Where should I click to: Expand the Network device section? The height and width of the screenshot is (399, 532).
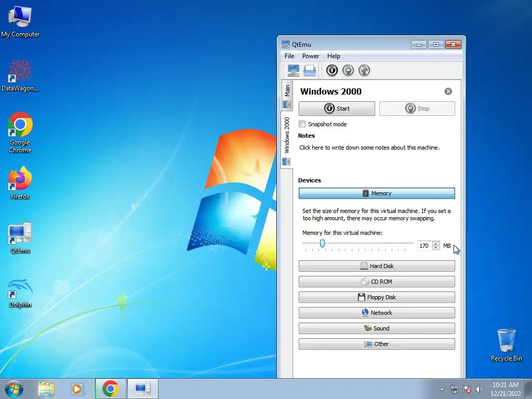point(377,313)
